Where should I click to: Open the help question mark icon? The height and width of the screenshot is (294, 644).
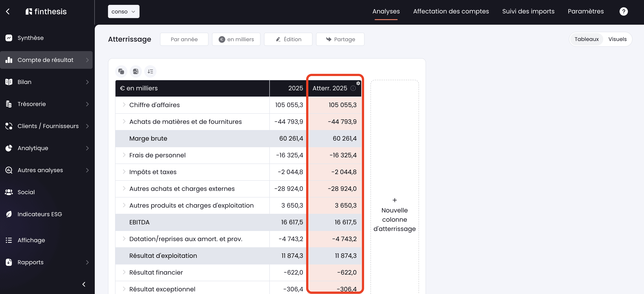tap(624, 11)
